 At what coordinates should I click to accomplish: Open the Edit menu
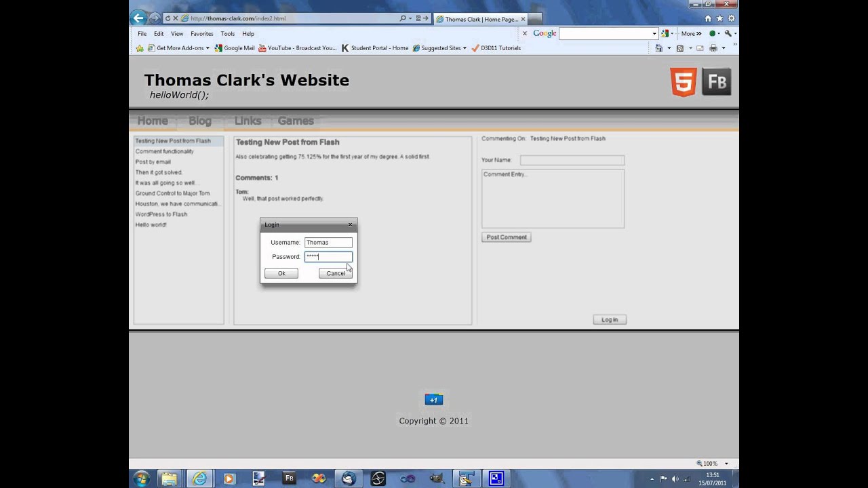pos(159,34)
